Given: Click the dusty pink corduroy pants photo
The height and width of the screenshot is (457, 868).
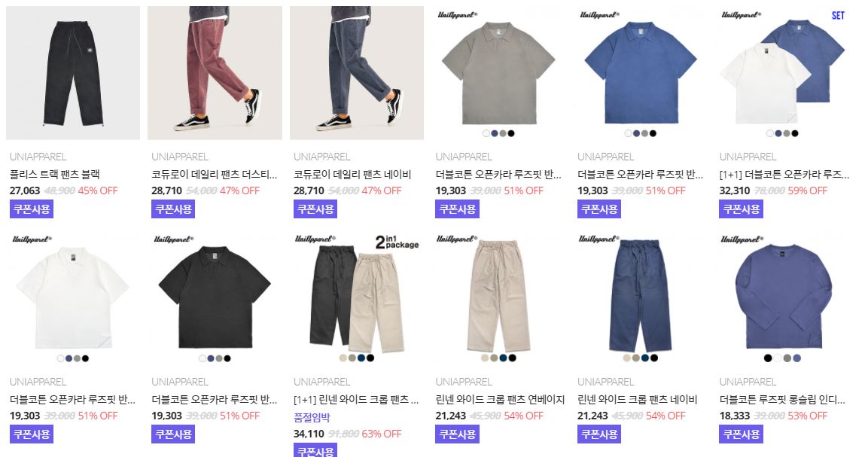Looking at the screenshot, I should (215, 72).
